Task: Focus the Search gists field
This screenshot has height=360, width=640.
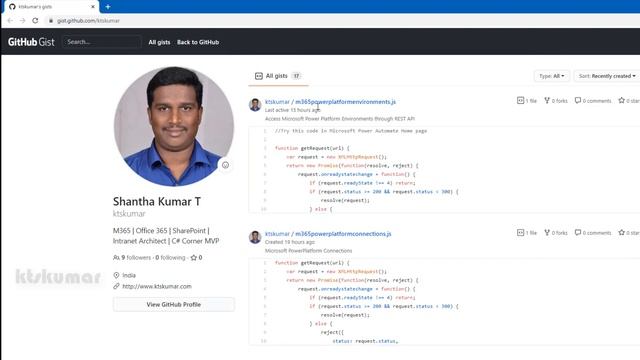Action: [102, 42]
